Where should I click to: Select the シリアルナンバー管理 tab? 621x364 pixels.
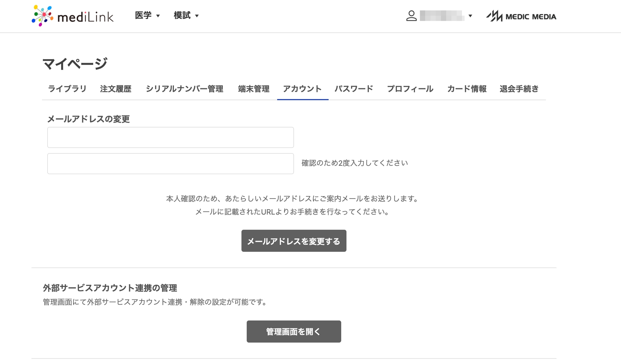pos(184,89)
